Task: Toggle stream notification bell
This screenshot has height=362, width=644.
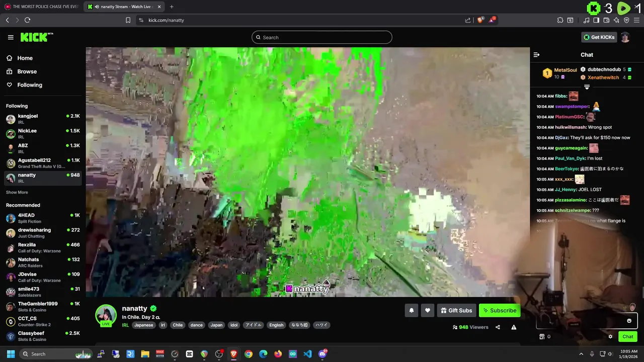Action: 411,311
